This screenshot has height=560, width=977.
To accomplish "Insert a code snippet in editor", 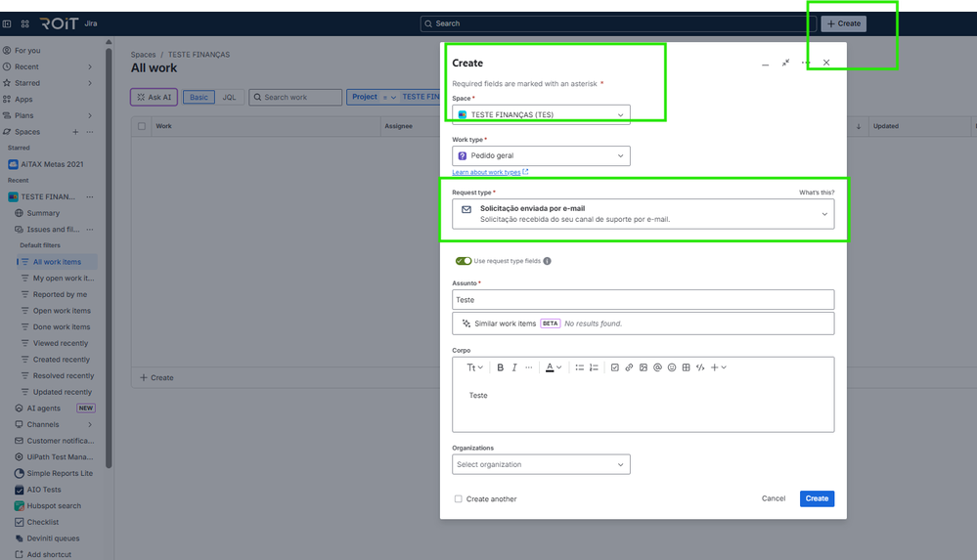I will 700,367.
